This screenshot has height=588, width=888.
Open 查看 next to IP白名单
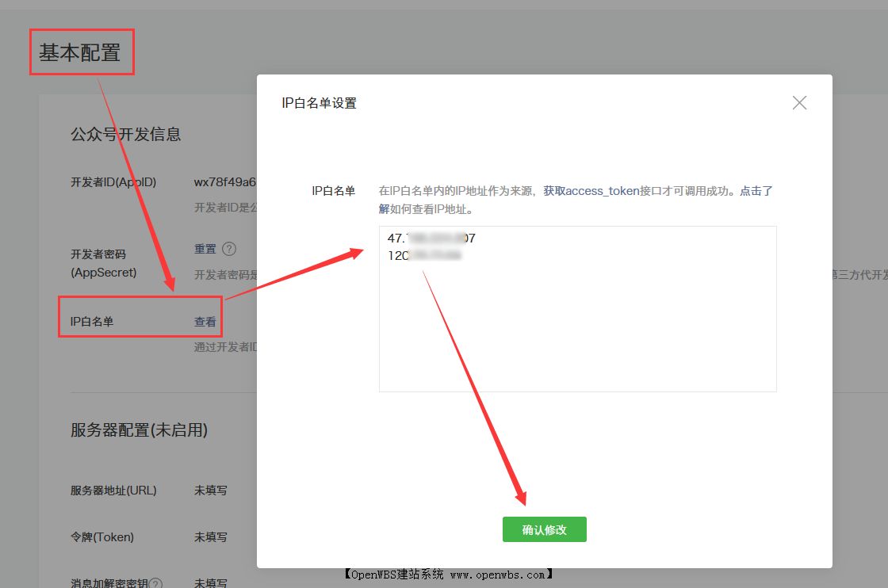pos(205,322)
